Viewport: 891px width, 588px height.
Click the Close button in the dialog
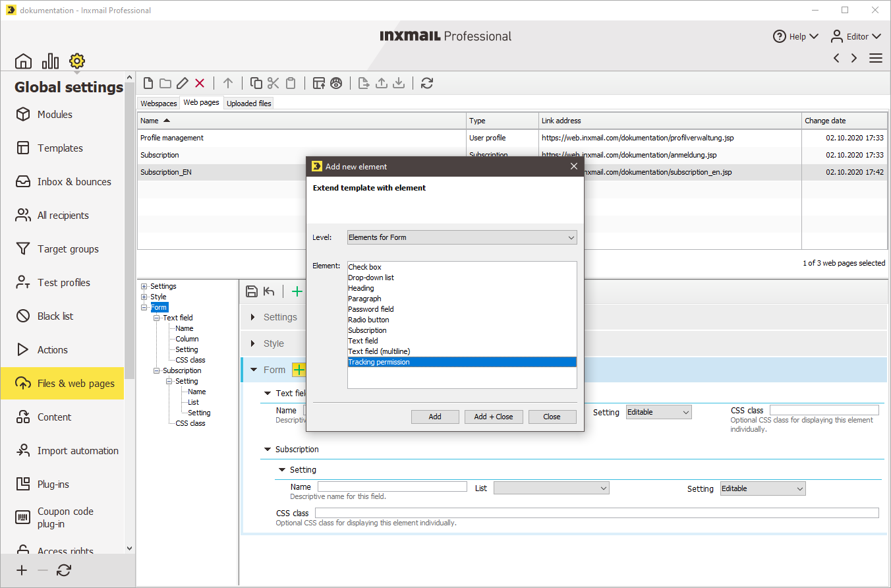pos(552,417)
